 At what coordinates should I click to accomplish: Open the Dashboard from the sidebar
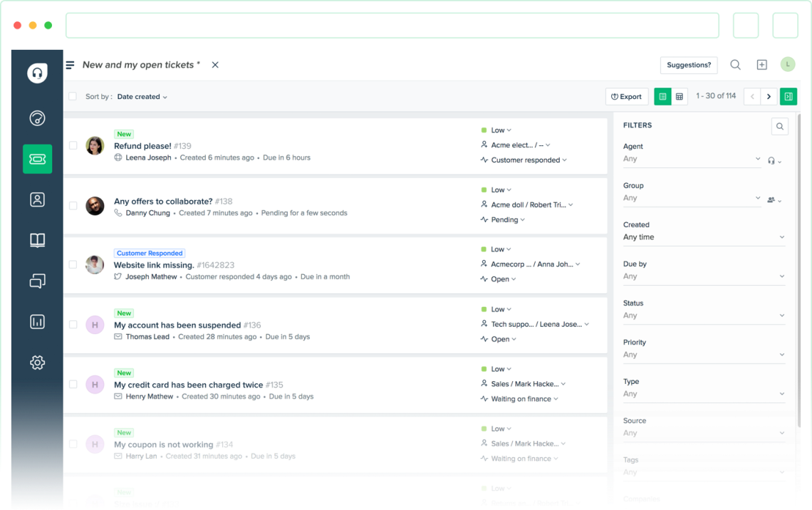(x=36, y=118)
